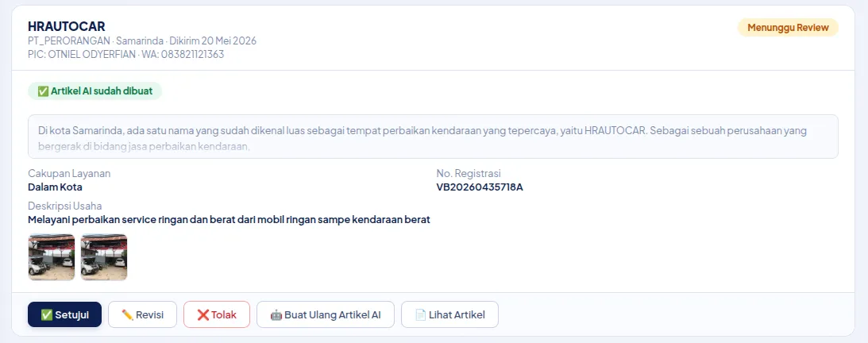
Task: Click the Deskripsi Usaha label
Action: coord(65,206)
